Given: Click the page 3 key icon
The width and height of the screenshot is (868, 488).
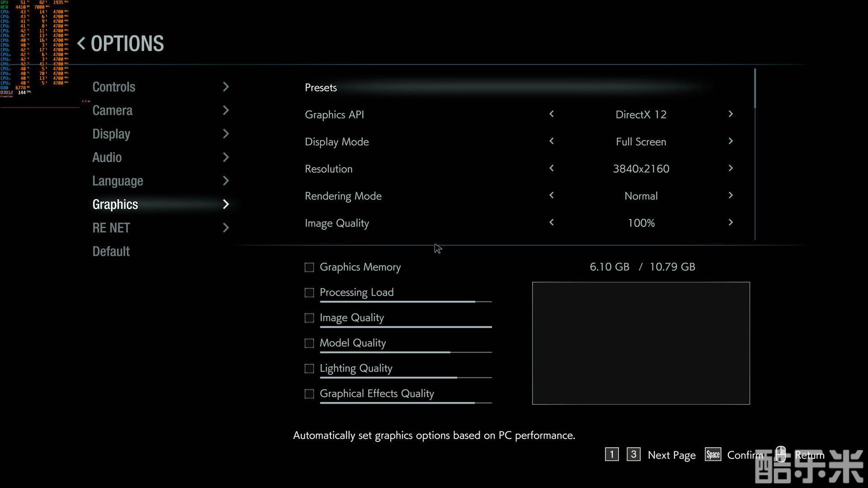Looking at the screenshot, I should click(x=633, y=455).
